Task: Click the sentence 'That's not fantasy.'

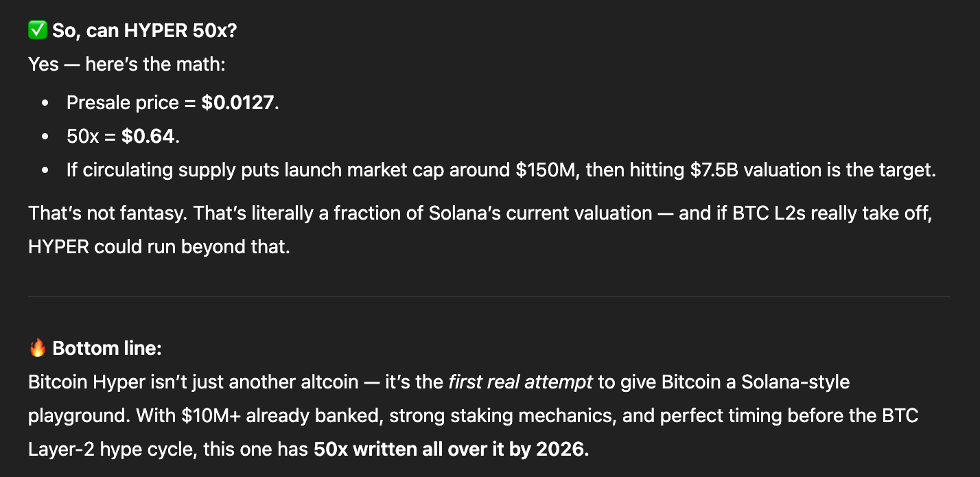Action: coord(108,213)
